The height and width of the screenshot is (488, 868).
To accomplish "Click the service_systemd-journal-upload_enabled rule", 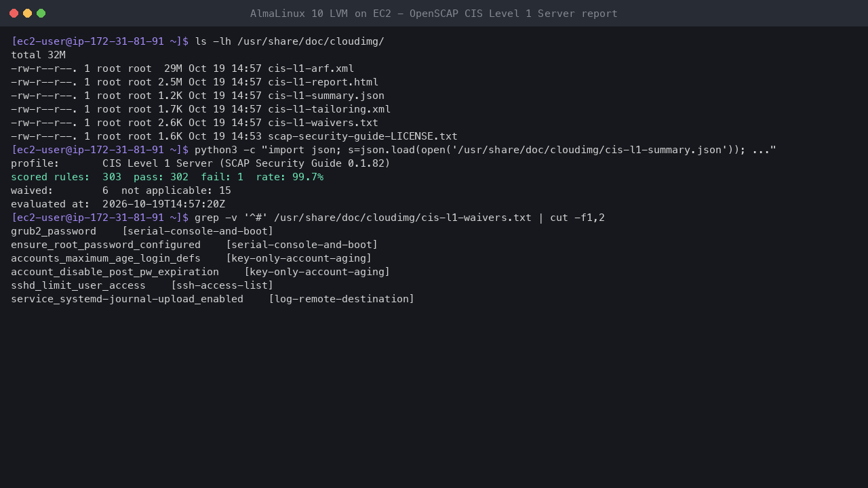I will point(127,299).
